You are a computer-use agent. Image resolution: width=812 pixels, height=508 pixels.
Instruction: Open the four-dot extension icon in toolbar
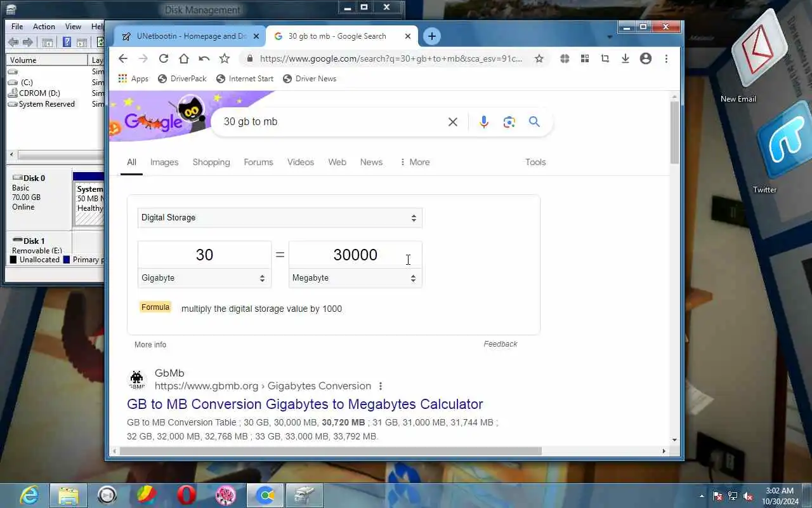pyautogui.click(x=565, y=58)
